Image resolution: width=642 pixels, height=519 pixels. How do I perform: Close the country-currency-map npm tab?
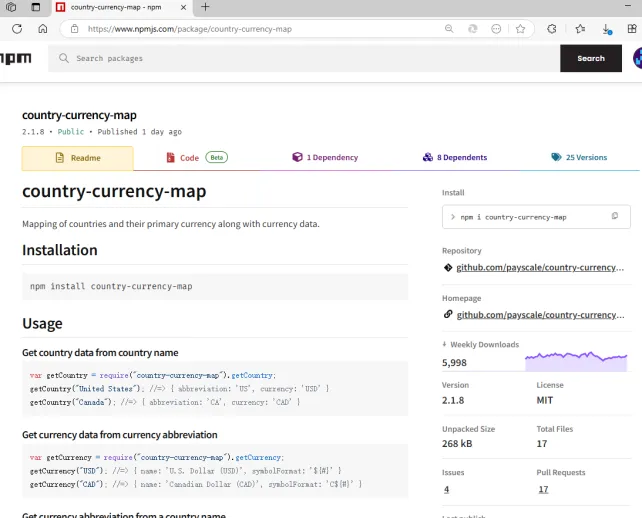pos(183,7)
